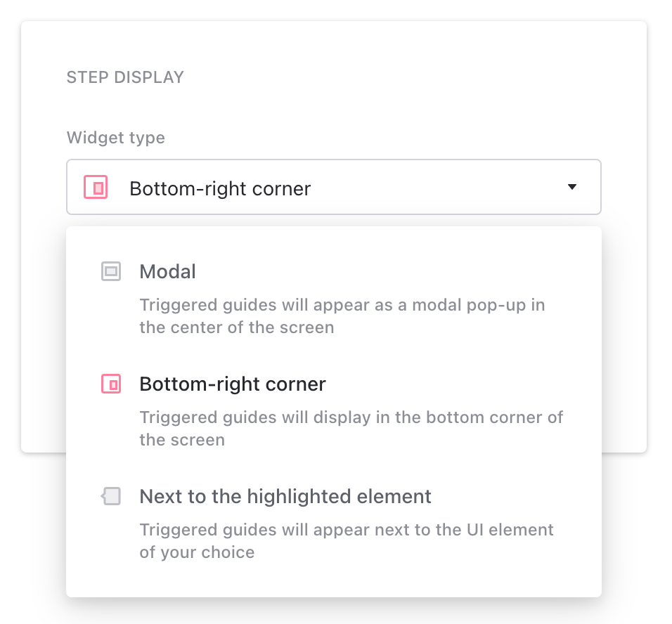Click 'of your choice' description line

(197, 552)
